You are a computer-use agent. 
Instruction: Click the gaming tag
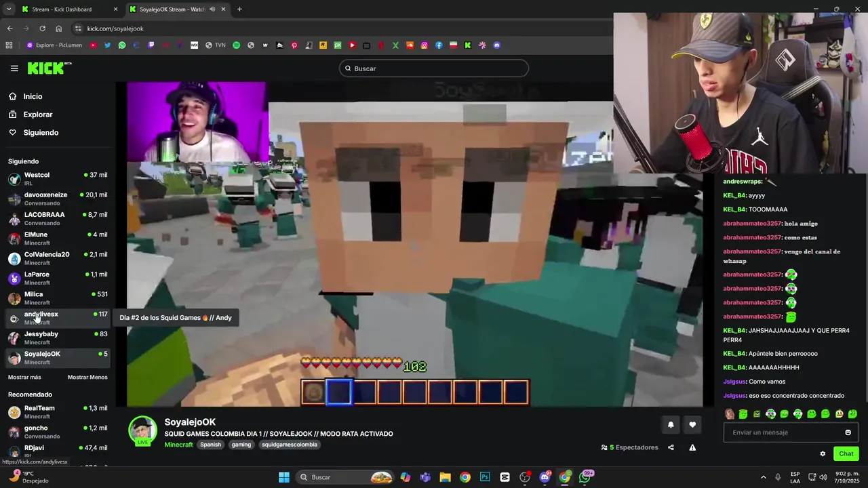pos(241,445)
